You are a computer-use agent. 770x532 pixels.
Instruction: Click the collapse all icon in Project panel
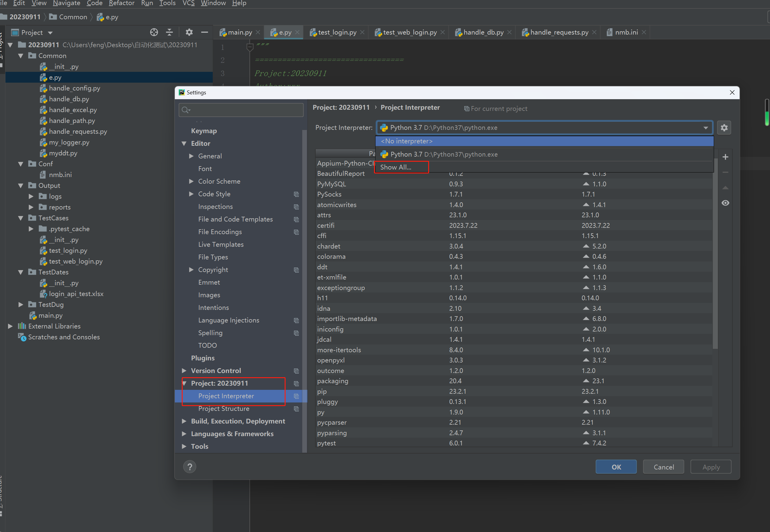point(169,32)
